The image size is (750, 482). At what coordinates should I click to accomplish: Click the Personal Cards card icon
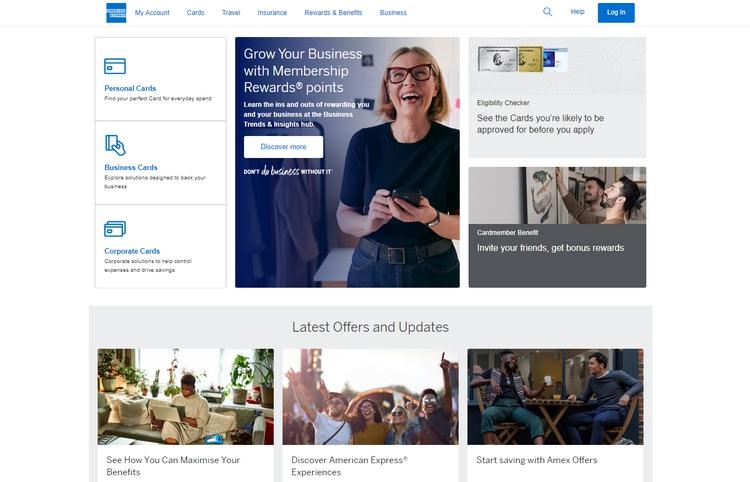click(x=115, y=66)
